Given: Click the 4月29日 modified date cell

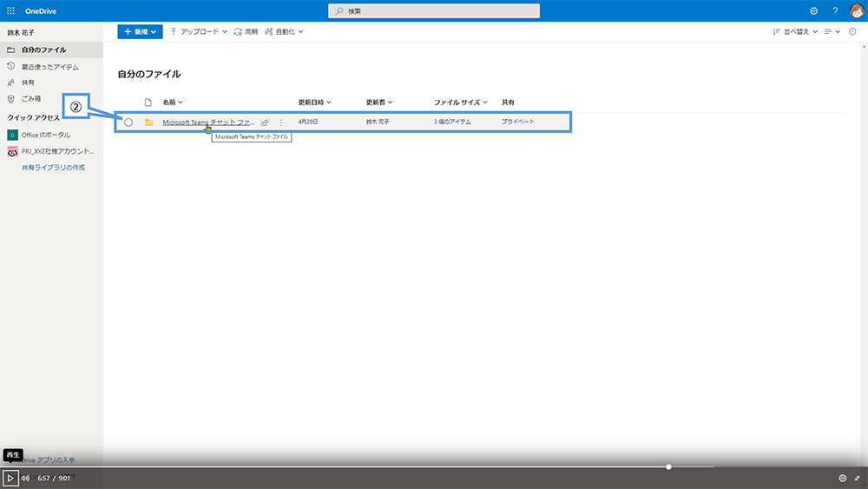Looking at the screenshot, I should pos(308,122).
